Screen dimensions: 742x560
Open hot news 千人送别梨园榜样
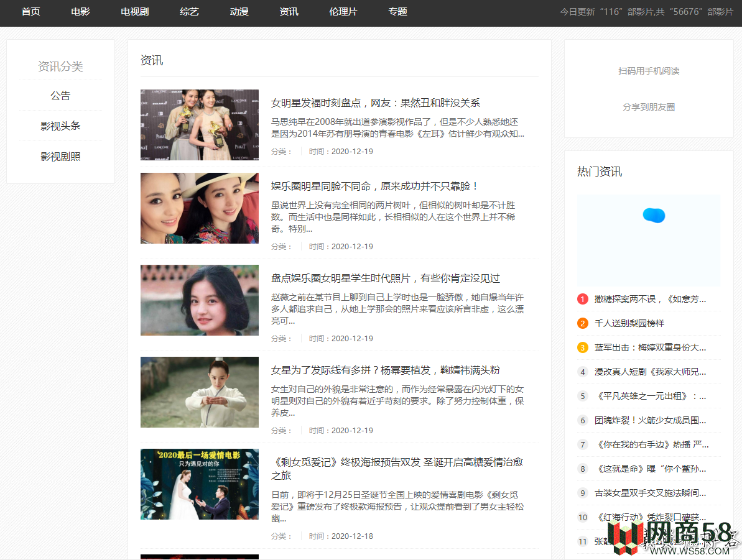[629, 323]
